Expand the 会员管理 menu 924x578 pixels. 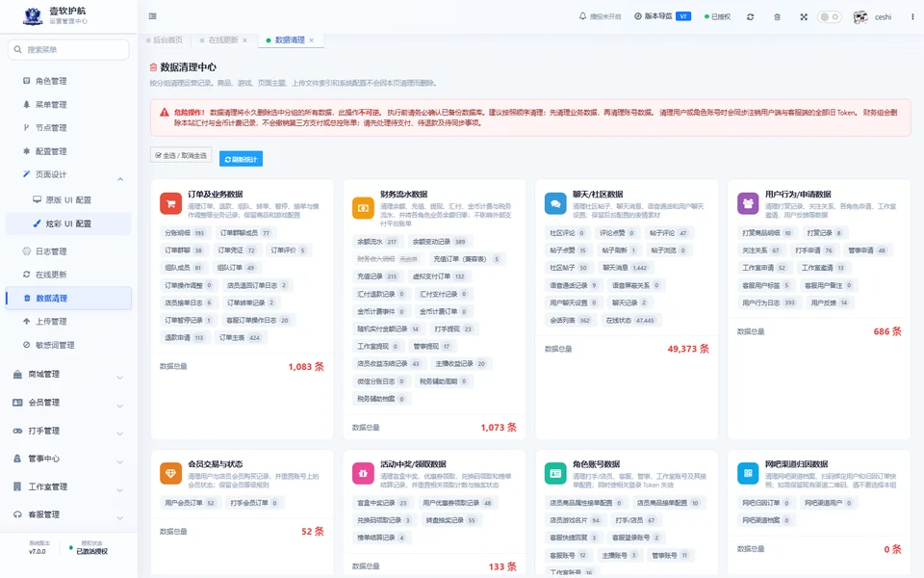pyautogui.click(x=68, y=403)
